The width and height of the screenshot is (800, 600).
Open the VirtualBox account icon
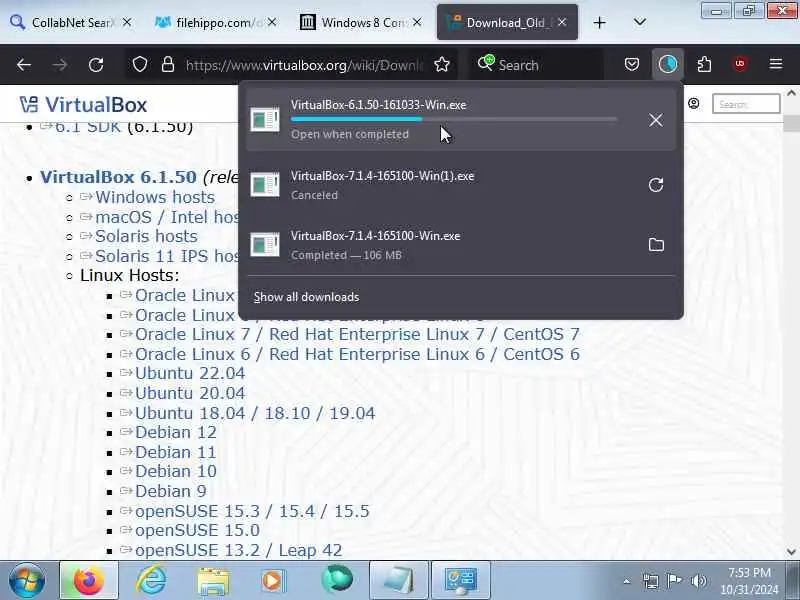point(693,104)
